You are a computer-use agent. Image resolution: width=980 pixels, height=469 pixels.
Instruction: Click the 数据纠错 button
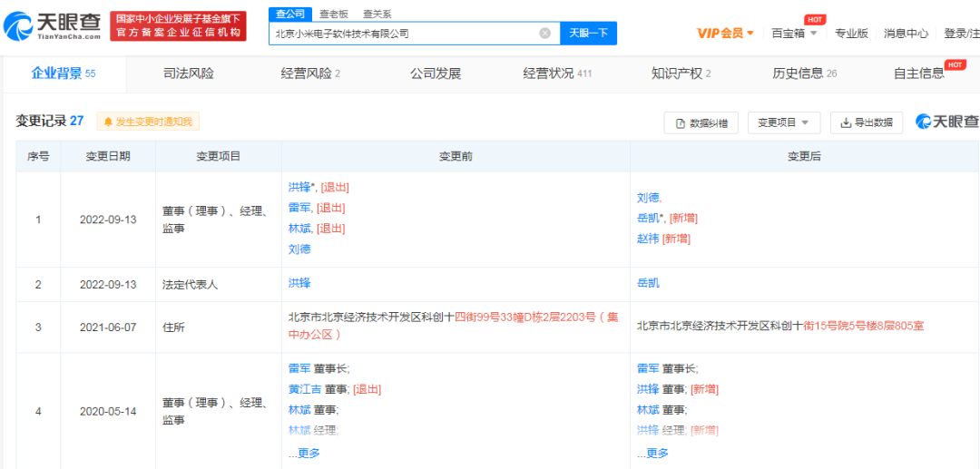pos(701,123)
